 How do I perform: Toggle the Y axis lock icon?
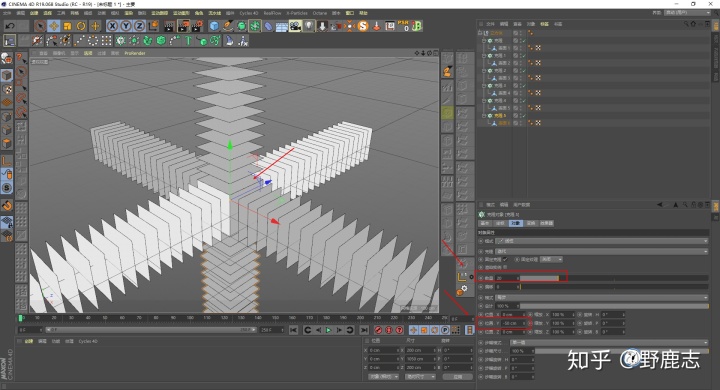pos(125,26)
